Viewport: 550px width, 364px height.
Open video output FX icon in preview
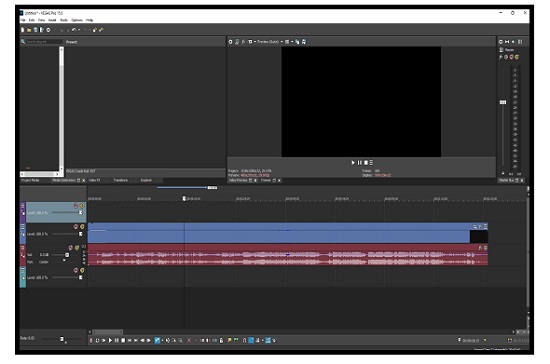pyautogui.click(x=243, y=42)
